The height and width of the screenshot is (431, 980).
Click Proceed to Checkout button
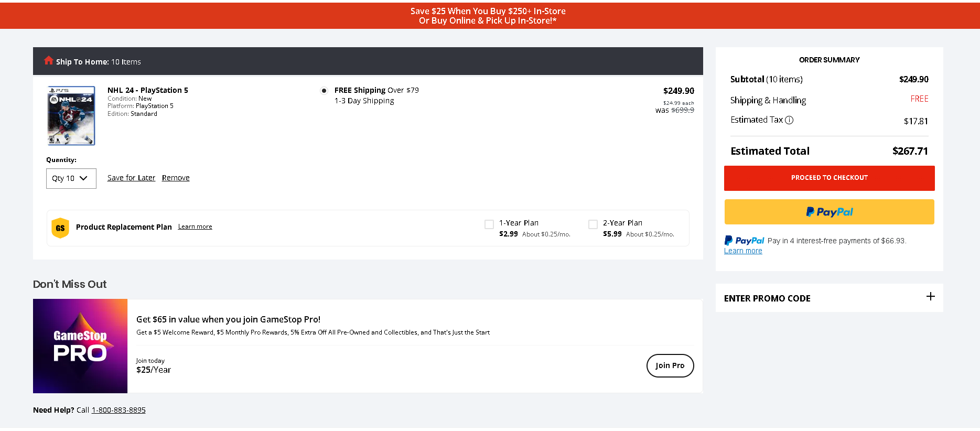(830, 178)
